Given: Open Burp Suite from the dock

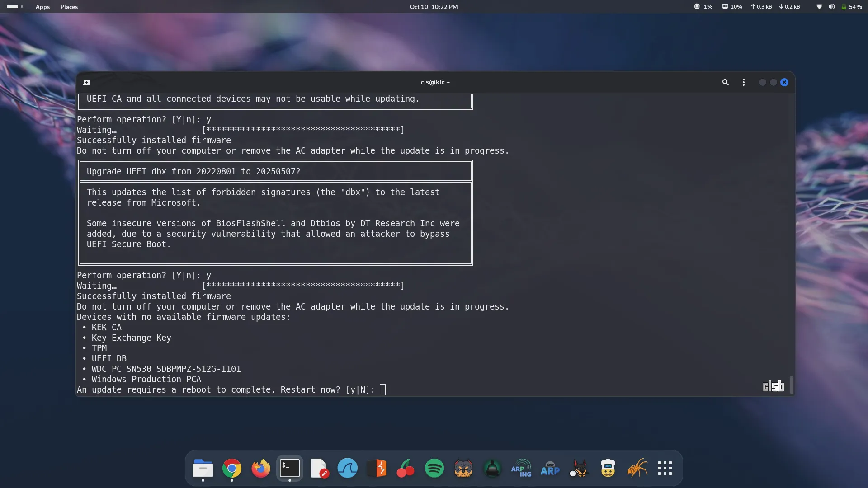Looking at the screenshot, I should click(377, 469).
